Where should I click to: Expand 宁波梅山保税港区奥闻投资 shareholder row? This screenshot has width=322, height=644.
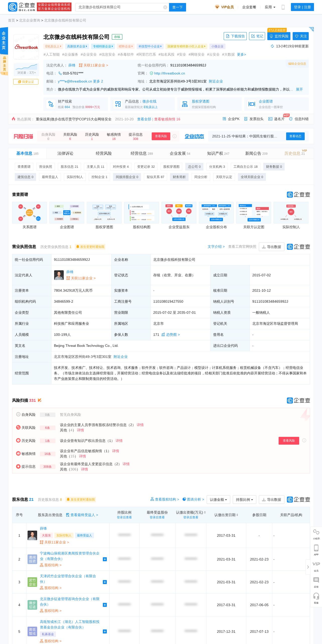105,559
